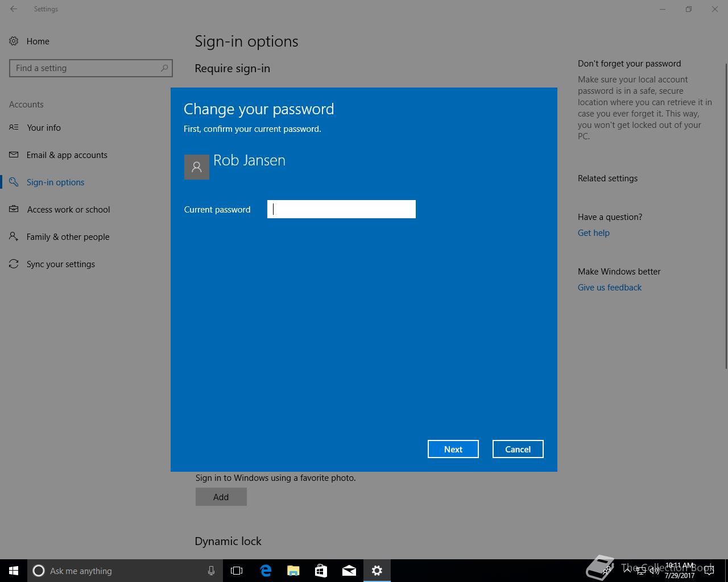Screen dimensions: 728x582
Task: Click the Add button for picture password
Action: pos(221,497)
